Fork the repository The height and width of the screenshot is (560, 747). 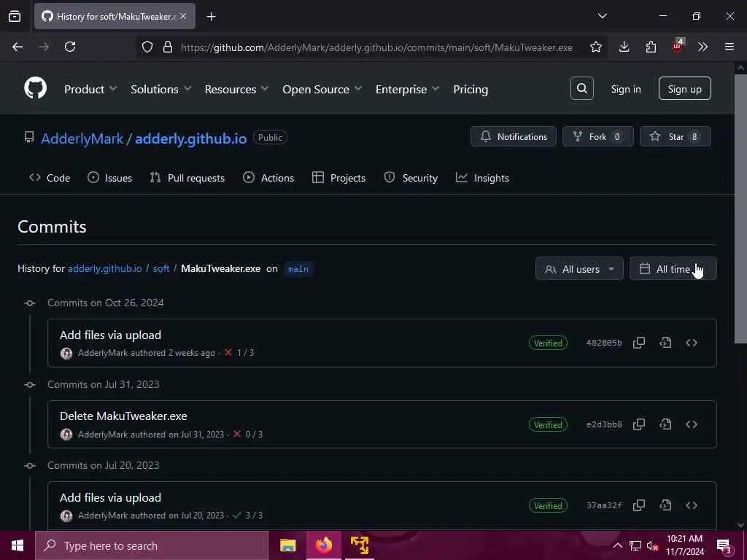598,136
